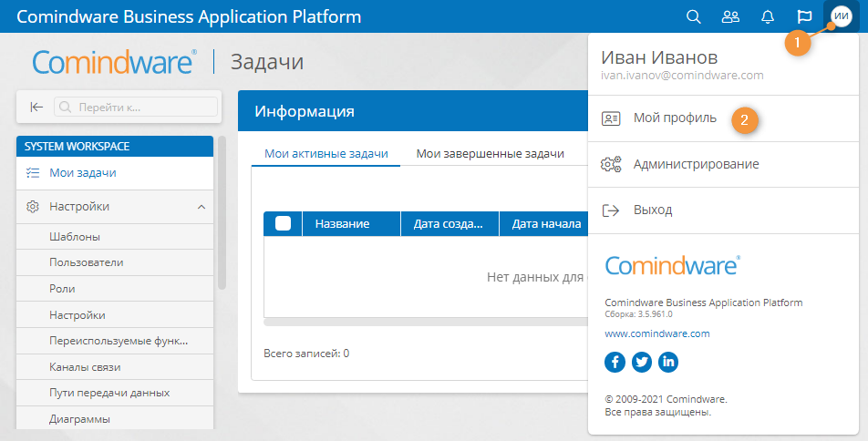
Task: Open the search magnifier in top bar
Action: pyautogui.click(x=694, y=16)
